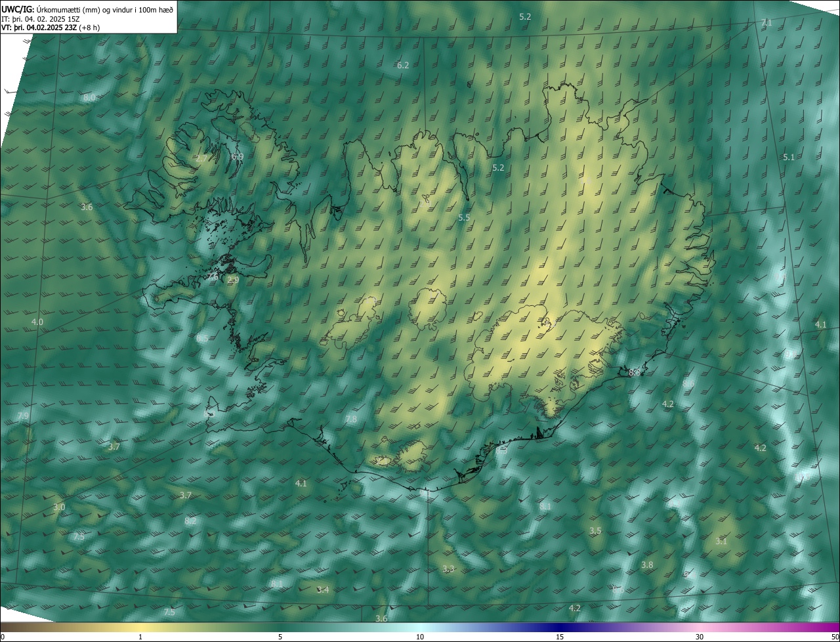Click the 3.3 value label on the map
840x642 pixels.
(448, 568)
